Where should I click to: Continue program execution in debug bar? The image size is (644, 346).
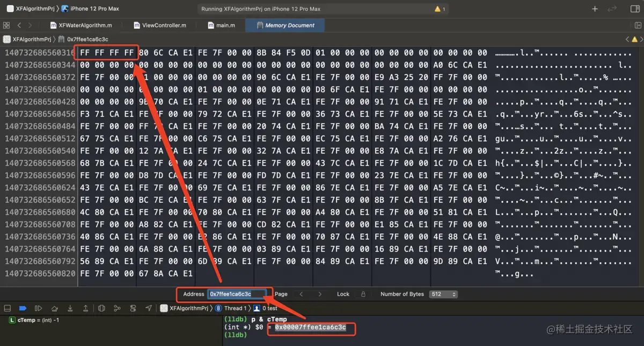pos(38,308)
